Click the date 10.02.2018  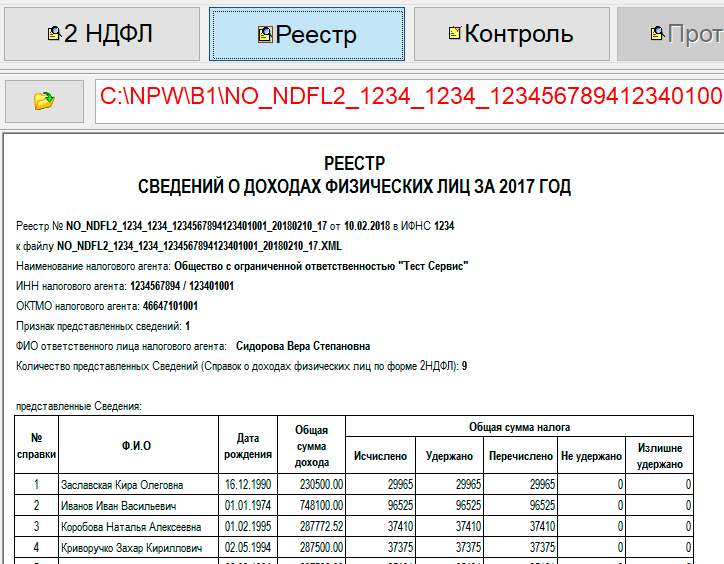point(367,226)
